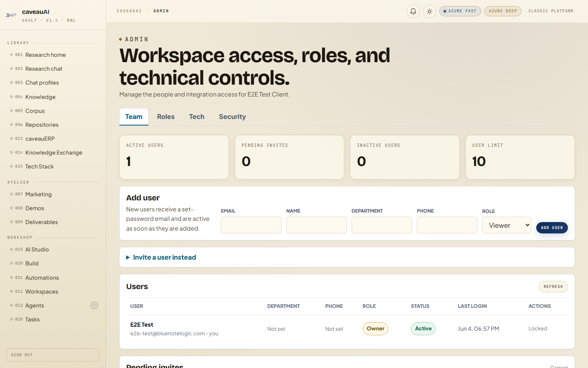Click the Sign Out button
The height and width of the screenshot is (368, 588).
coord(53,355)
